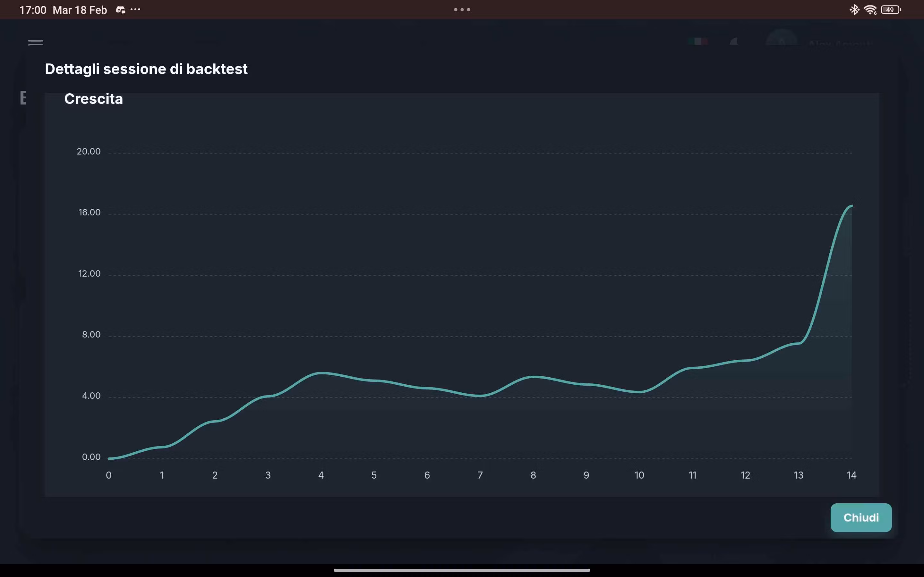The image size is (924, 577).
Task: Tap the Bluetooth status icon
Action: 854,10
